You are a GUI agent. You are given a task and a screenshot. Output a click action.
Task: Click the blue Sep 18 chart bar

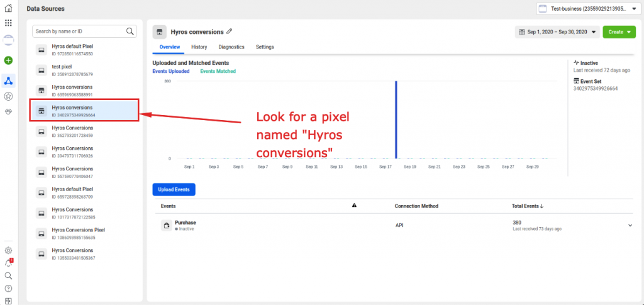[x=396, y=119]
